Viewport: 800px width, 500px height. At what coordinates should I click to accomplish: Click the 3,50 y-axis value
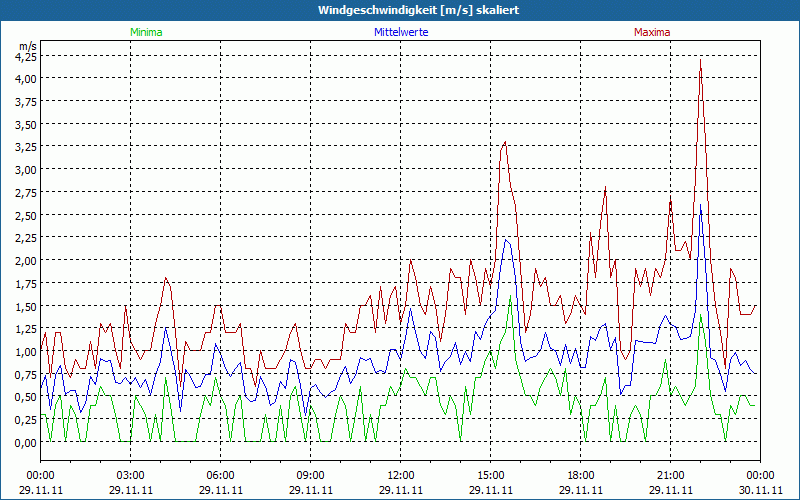26,124
